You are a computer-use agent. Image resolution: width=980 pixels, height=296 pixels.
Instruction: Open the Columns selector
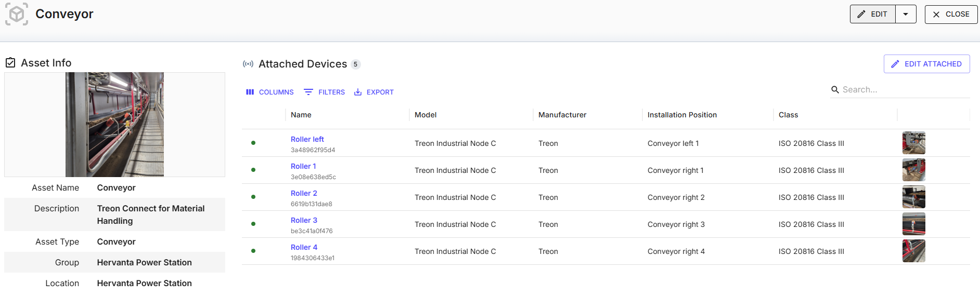(269, 92)
